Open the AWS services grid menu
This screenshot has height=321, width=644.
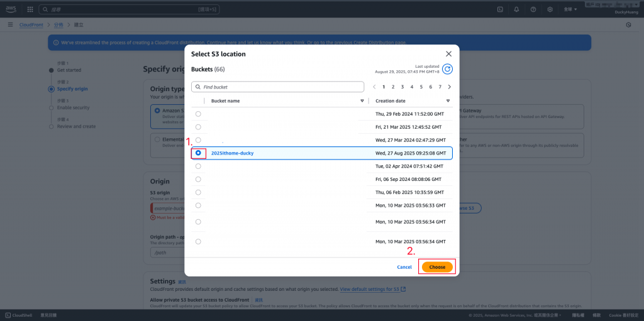coord(30,9)
